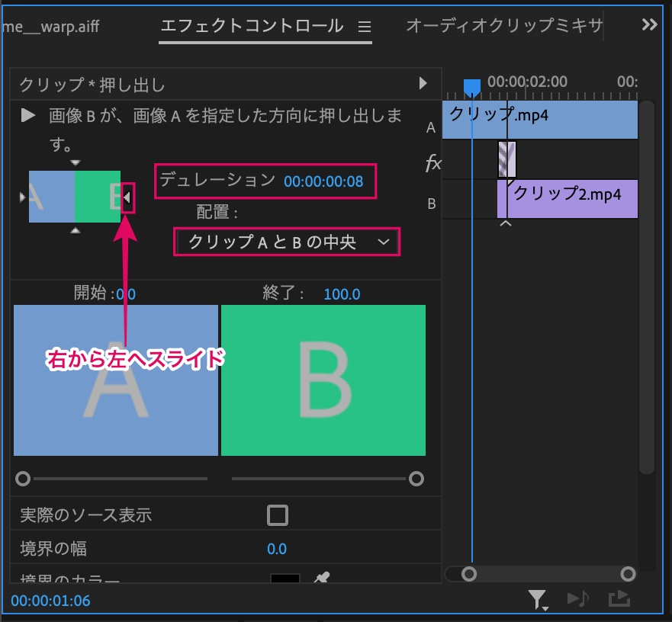Click the blue A start preview image
Screen dimensions: 672x622
pyautogui.click(x=116, y=380)
